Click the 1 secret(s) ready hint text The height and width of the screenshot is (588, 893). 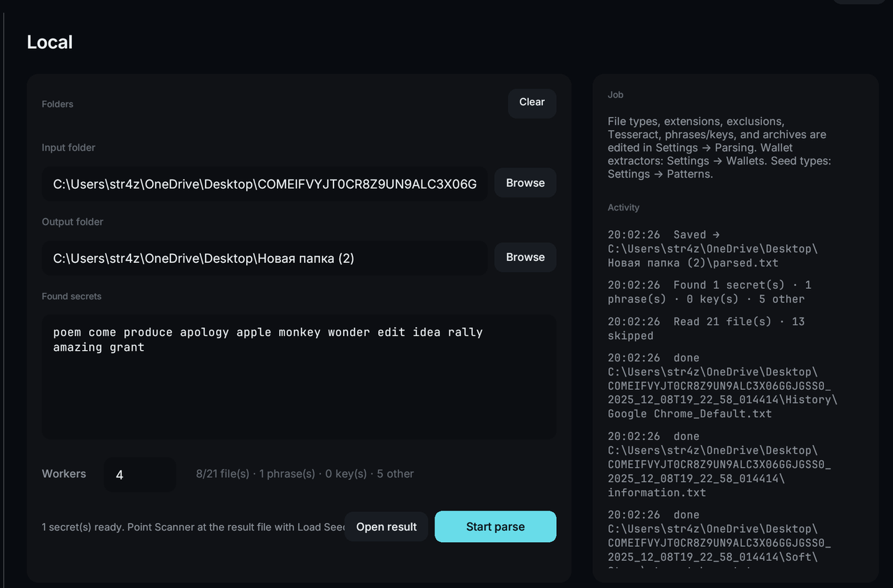point(193,527)
